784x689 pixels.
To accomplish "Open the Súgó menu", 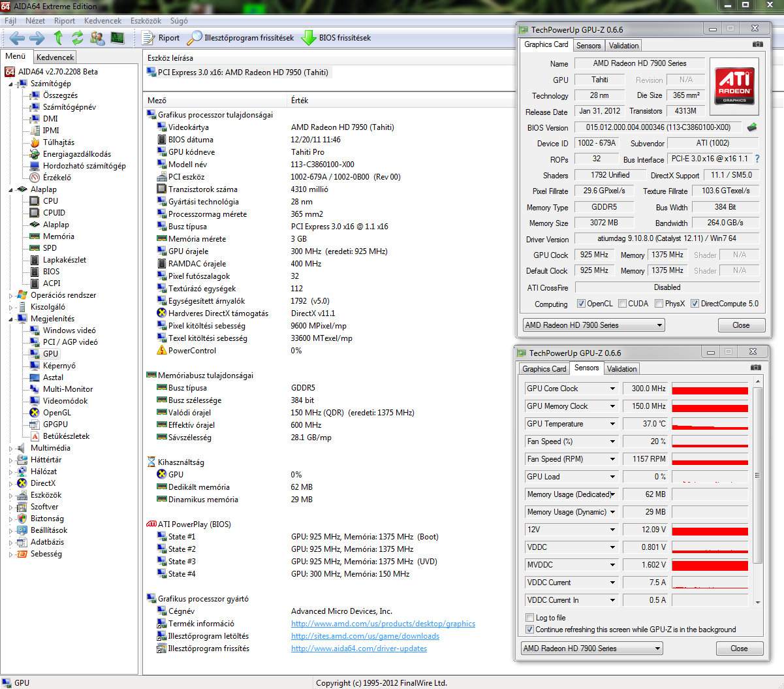I will (x=179, y=21).
